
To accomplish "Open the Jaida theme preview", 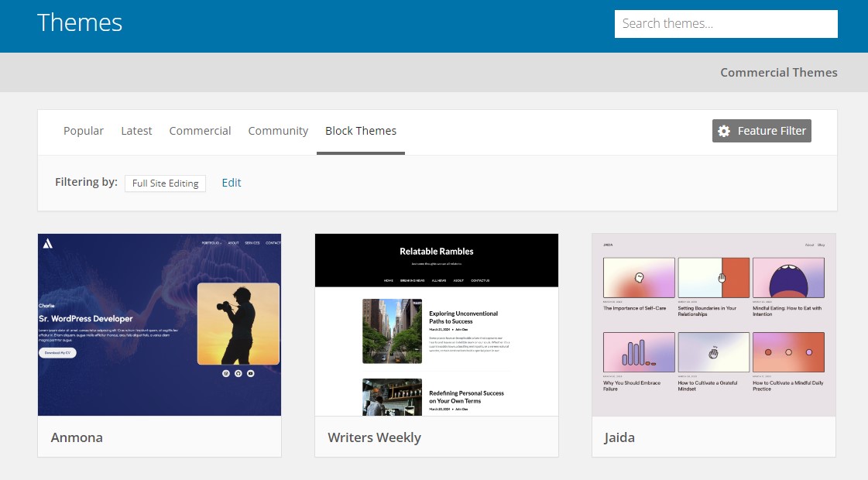I will pos(713,325).
